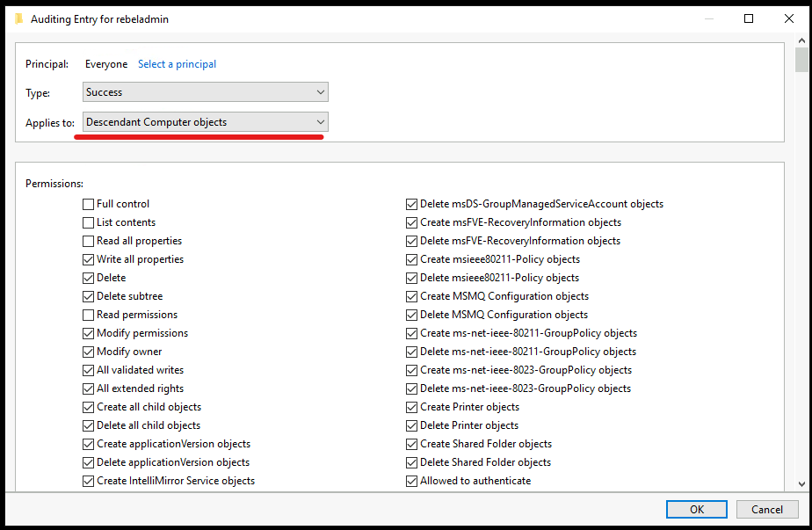Click the scrollbar up arrow
812x530 pixels.
(x=801, y=40)
